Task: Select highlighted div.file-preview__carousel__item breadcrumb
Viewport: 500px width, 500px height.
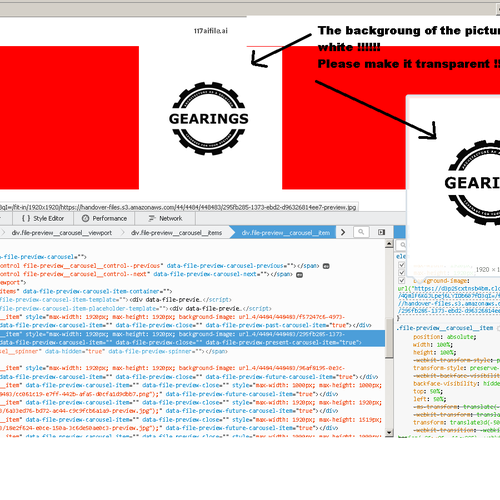Action: (x=286, y=233)
